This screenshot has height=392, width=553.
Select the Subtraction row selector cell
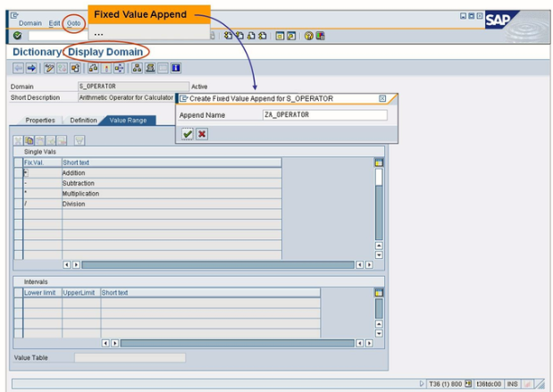(18, 183)
